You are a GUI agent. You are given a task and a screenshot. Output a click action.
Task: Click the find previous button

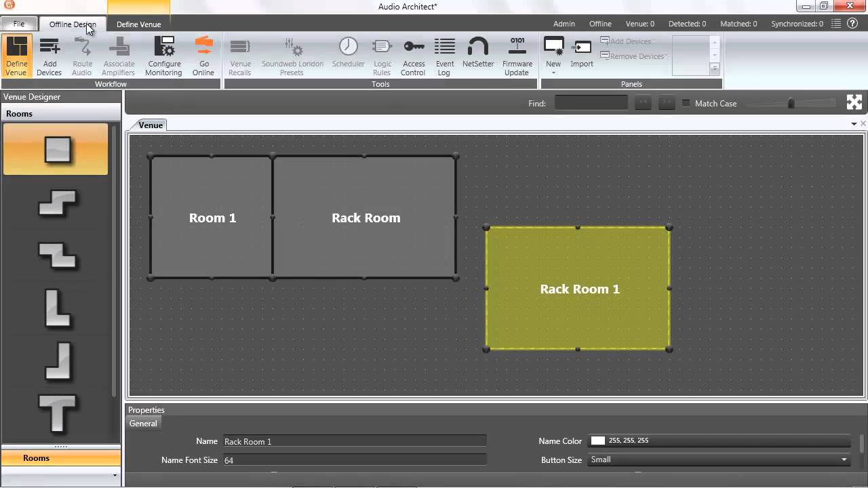point(643,103)
